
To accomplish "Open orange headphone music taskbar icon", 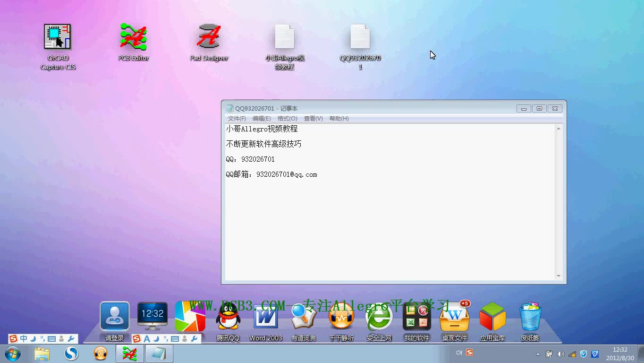I will 101,353.
